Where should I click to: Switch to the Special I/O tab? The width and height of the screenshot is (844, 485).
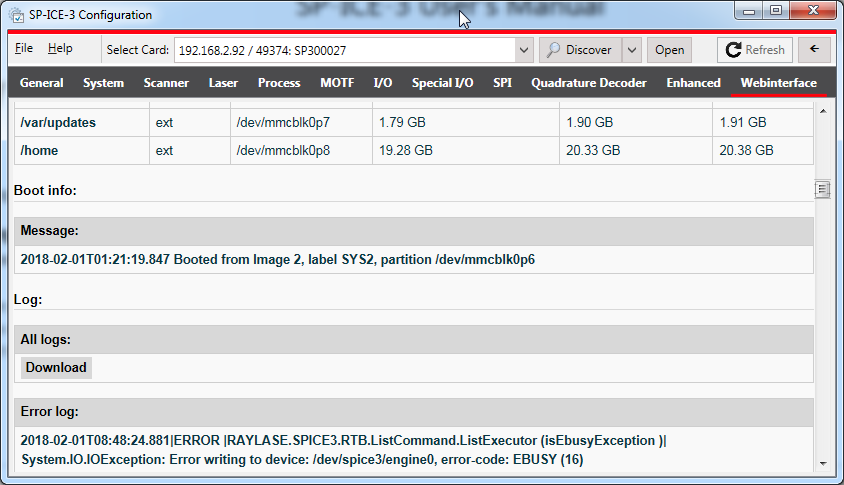coord(442,83)
